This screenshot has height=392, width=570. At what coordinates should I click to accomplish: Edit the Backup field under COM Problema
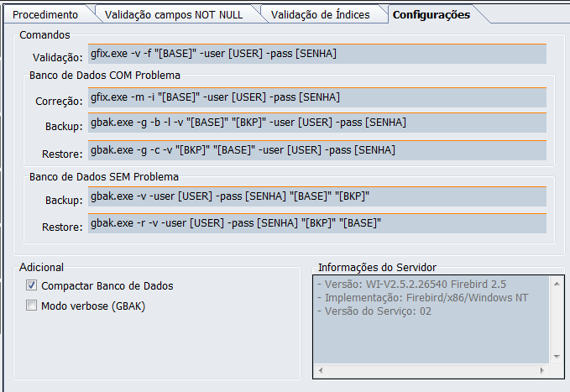pyautogui.click(x=316, y=123)
